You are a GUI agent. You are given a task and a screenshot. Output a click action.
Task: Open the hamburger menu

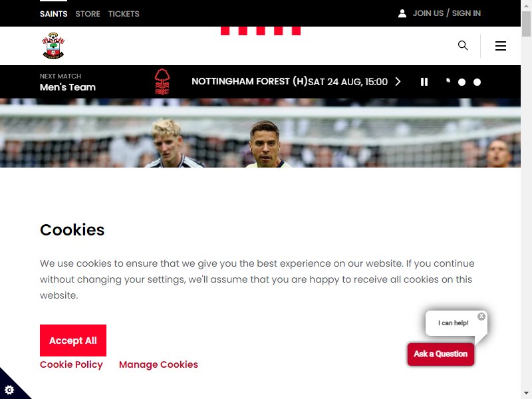coord(501,46)
